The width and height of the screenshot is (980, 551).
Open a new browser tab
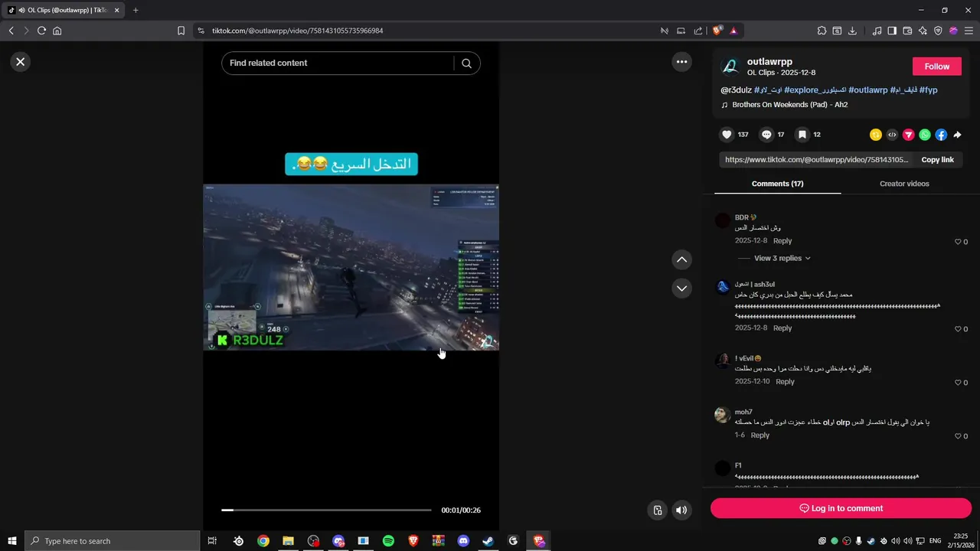pos(136,10)
